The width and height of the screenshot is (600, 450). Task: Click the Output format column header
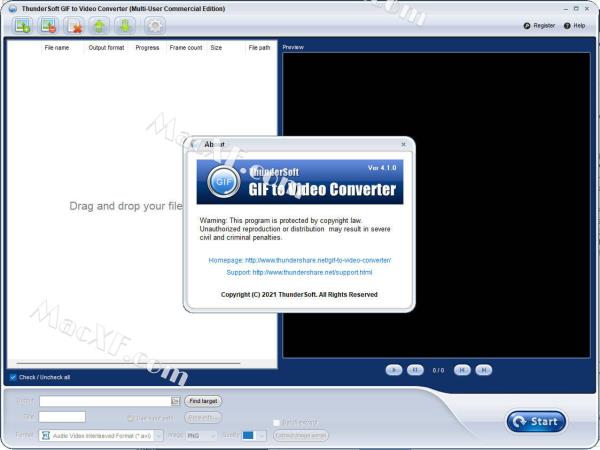(106, 48)
